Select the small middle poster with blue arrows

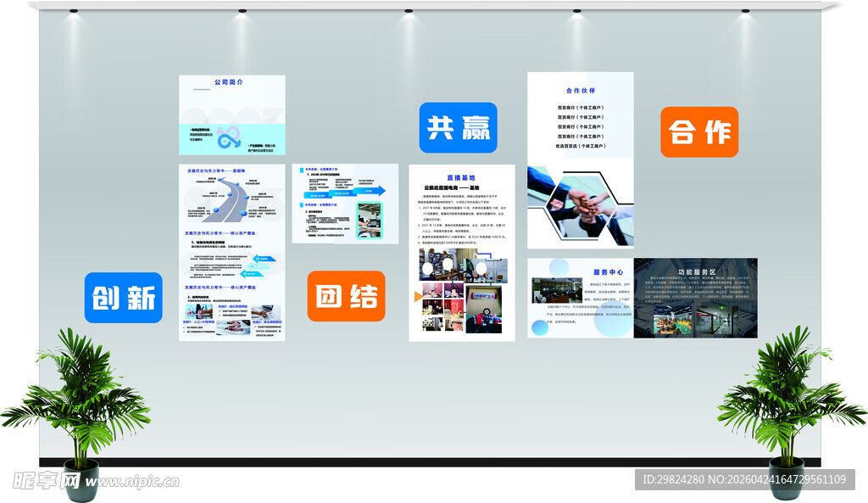(345, 204)
